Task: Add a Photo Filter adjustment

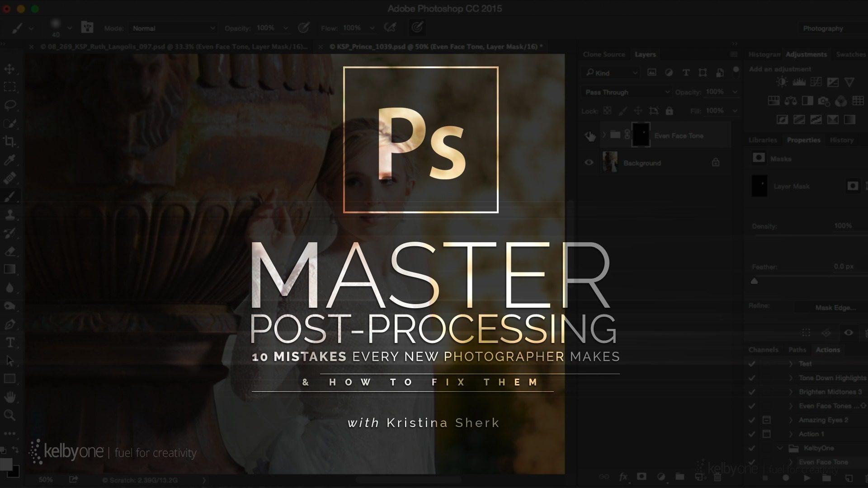Action: pyautogui.click(x=824, y=101)
